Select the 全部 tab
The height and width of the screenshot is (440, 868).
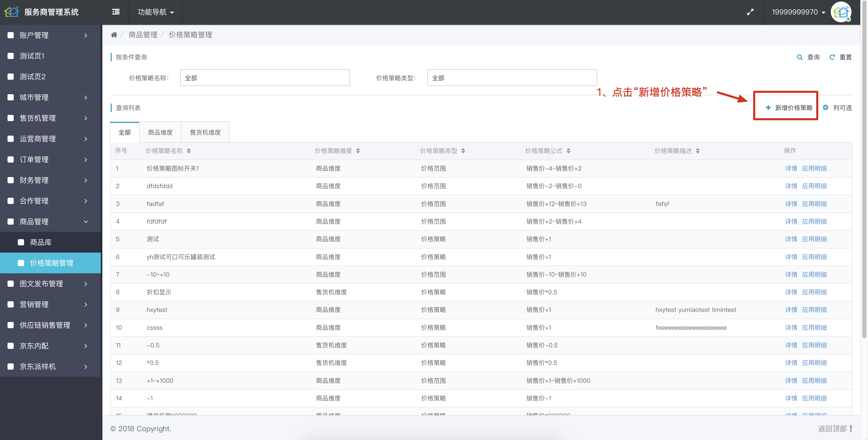125,132
